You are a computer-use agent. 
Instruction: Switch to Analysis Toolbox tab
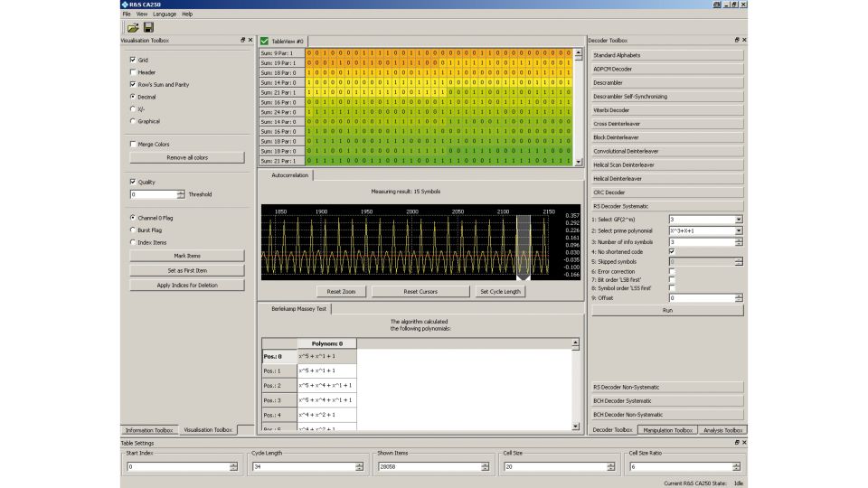tap(722, 430)
